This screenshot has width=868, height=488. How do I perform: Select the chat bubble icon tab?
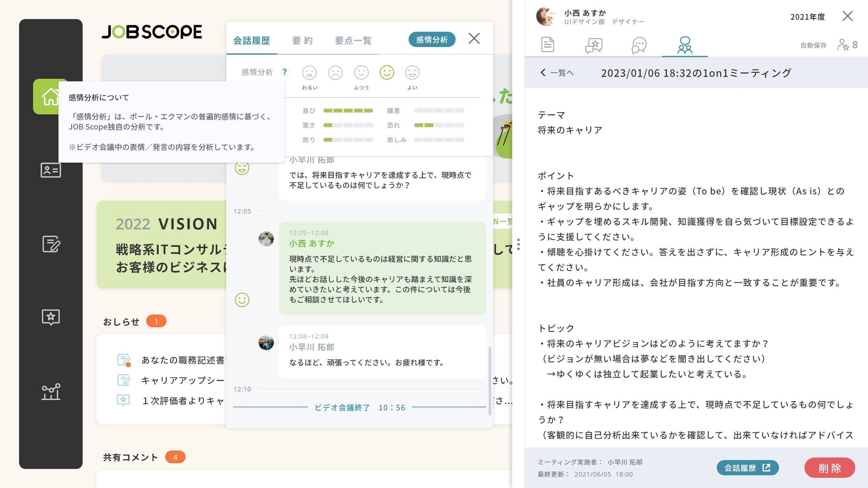click(639, 45)
